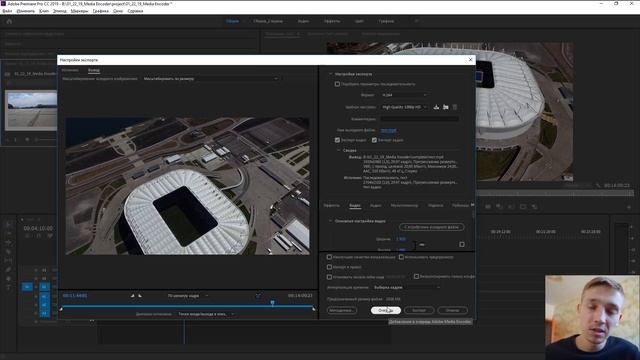The image size is (640, 360).
Task: Click the comments input field
Action: point(420,119)
